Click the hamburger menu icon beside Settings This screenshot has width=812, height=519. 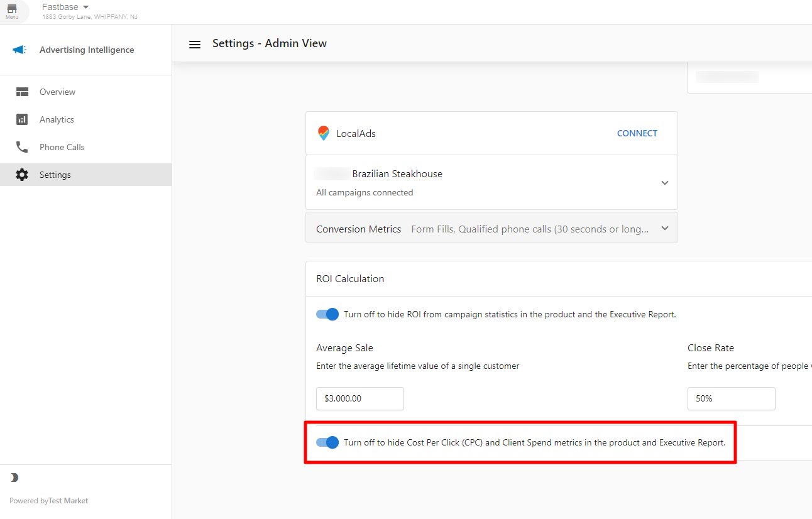[x=195, y=44]
